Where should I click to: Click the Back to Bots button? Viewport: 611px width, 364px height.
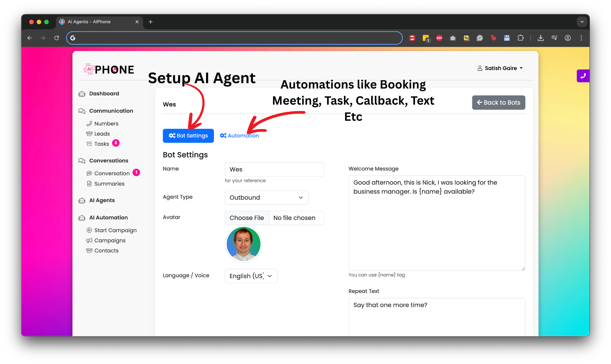click(499, 103)
